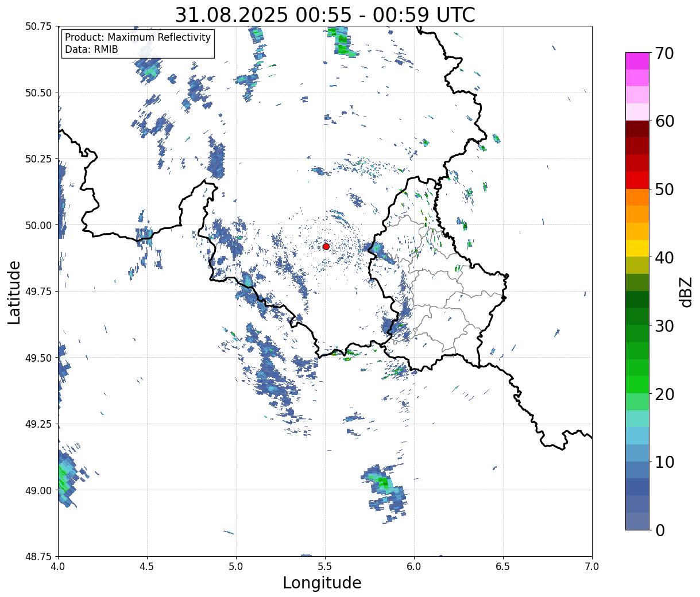Click the dark maroon colorbar segment below 60
This screenshot has height=597, width=700.
point(637,129)
